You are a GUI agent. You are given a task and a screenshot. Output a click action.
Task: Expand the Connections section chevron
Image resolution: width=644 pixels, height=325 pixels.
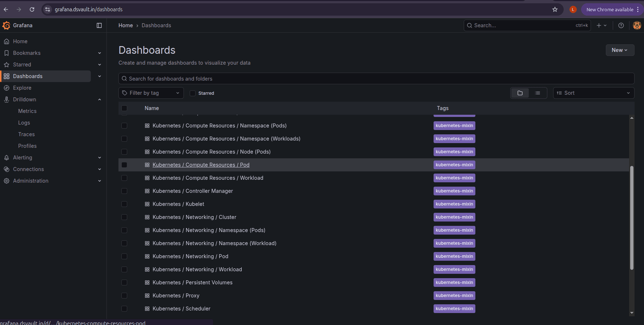[100, 169]
